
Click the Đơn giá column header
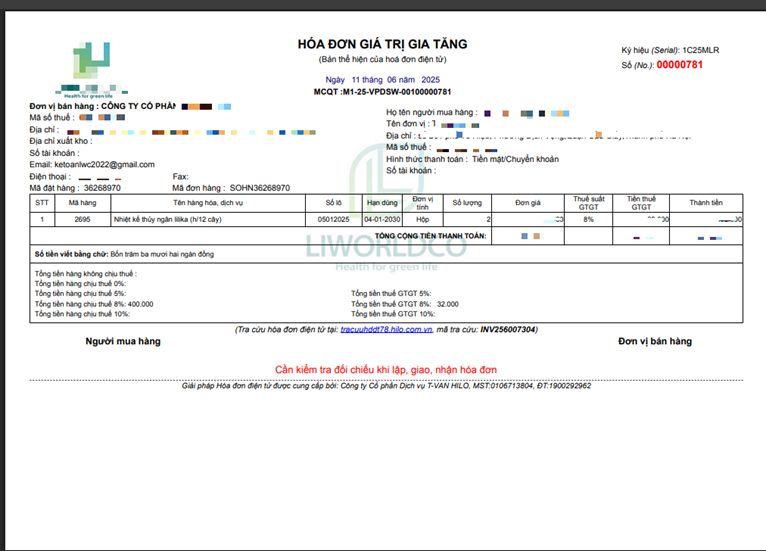point(528,203)
